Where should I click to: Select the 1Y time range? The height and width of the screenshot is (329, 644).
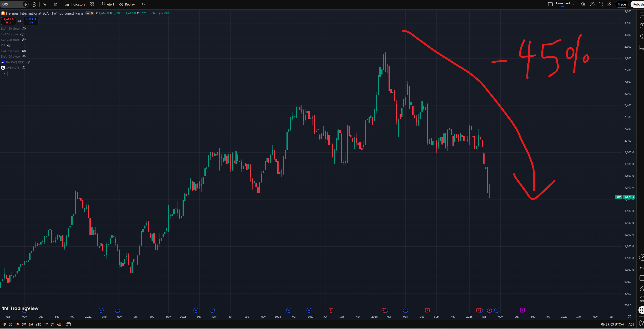click(x=46, y=324)
